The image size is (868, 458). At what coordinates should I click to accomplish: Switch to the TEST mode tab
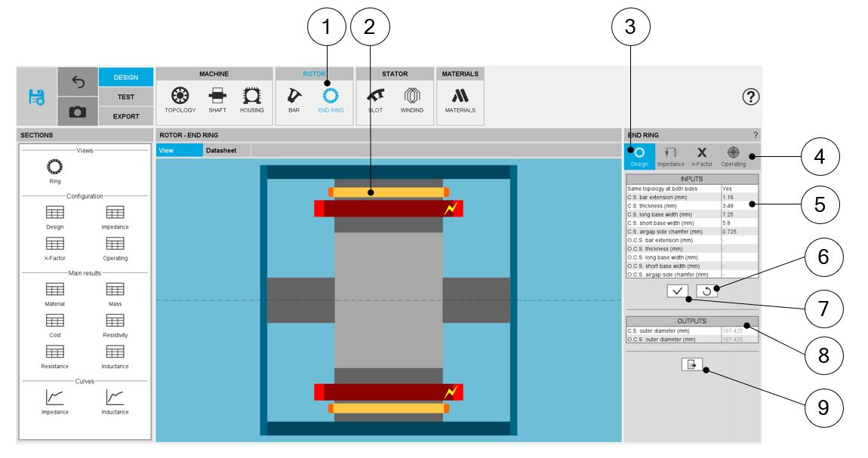126,97
